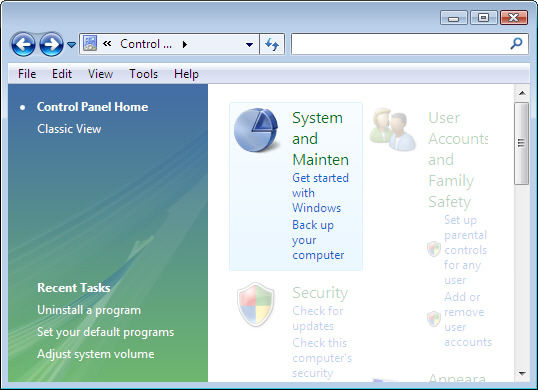Click the double chevron in address bar
Image resolution: width=538 pixels, height=390 pixels.
(107, 44)
